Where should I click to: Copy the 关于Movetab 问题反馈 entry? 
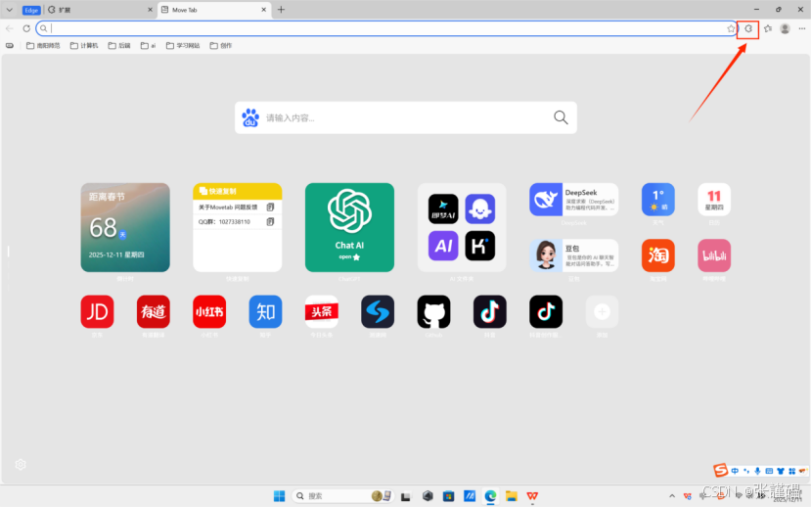click(270, 207)
